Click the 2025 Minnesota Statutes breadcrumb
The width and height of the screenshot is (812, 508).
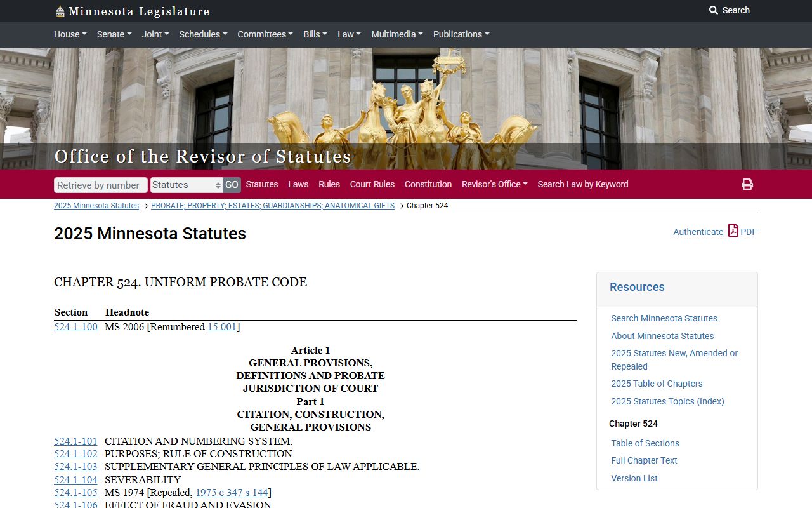[96, 206]
